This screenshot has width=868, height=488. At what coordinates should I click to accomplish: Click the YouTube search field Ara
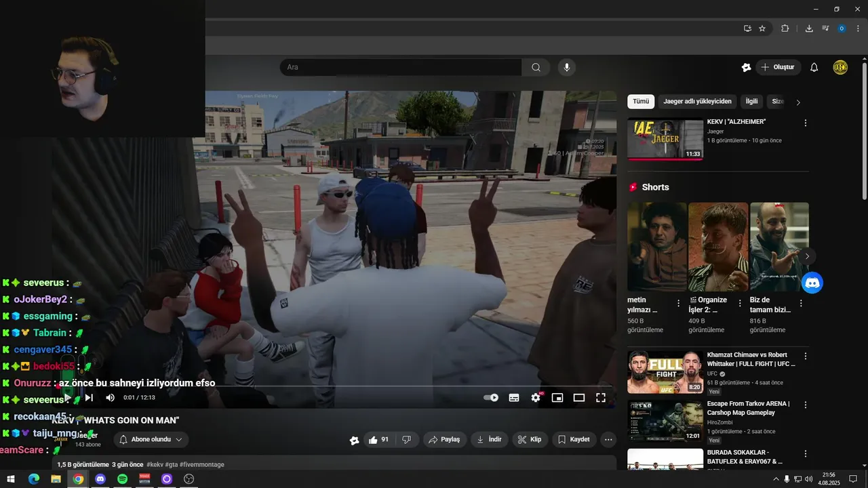click(x=401, y=67)
